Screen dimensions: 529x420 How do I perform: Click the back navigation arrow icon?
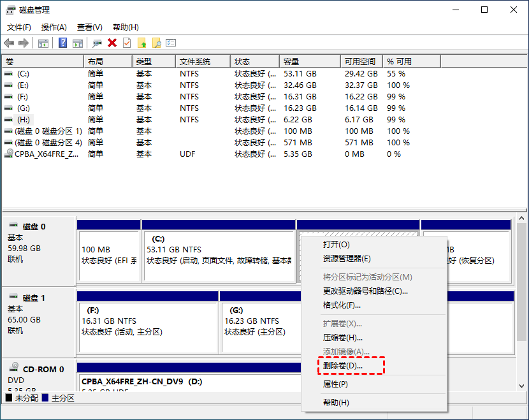point(8,43)
